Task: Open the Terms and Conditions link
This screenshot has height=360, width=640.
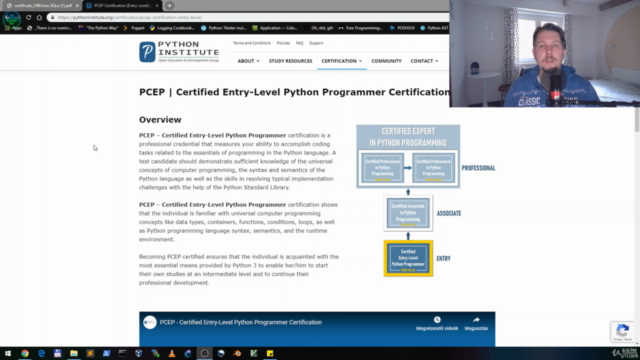Action: pyautogui.click(x=252, y=43)
